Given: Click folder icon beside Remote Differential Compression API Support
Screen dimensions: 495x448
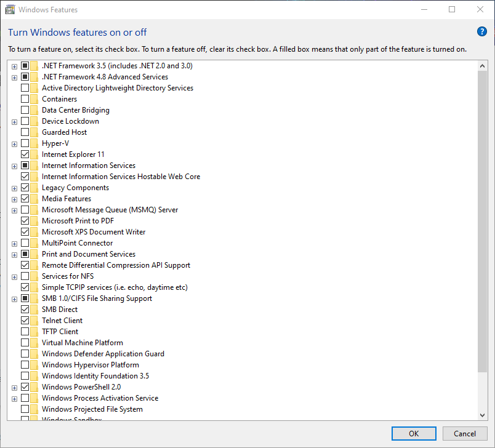Looking at the screenshot, I should (x=34, y=265).
